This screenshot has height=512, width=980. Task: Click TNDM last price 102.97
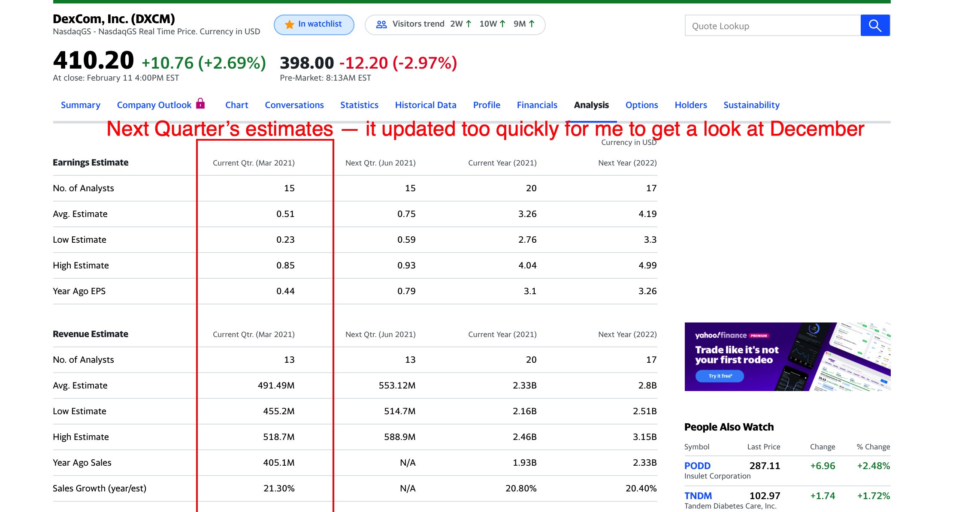765,496
